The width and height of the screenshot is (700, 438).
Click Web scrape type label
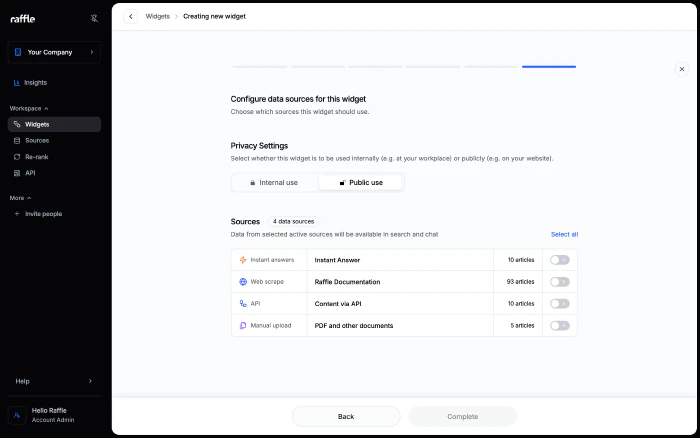(267, 282)
